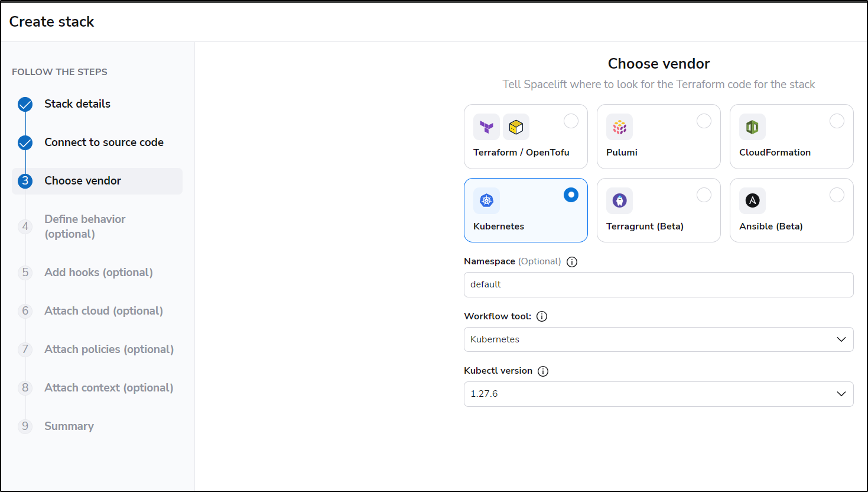
Task: Click the Pulumi logo icon
Action: tap(619, 127)
